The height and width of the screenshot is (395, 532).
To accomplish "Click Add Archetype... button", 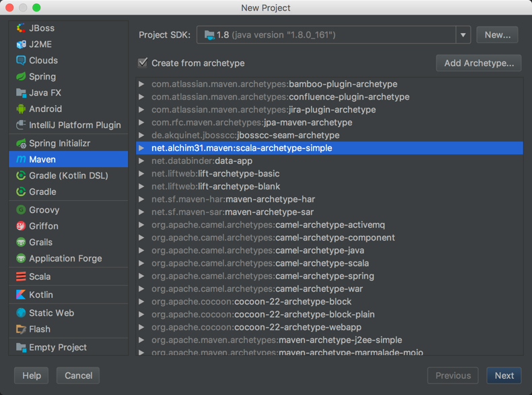I will (479, 63).
